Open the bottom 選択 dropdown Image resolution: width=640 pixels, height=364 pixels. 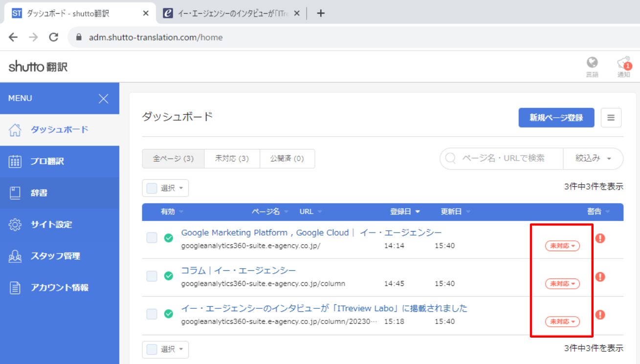click(x=165, y=349)
